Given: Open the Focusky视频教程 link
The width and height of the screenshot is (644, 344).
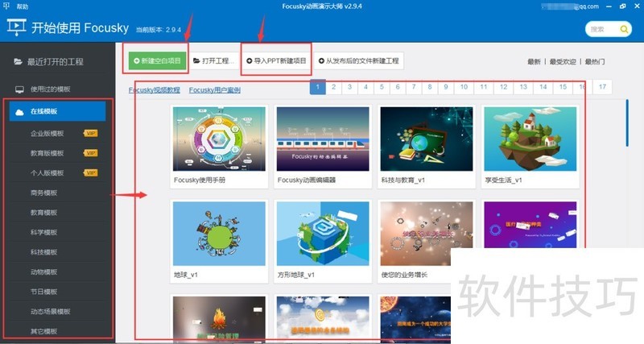Looking at the screenshot, I should (x=154, y=90).
